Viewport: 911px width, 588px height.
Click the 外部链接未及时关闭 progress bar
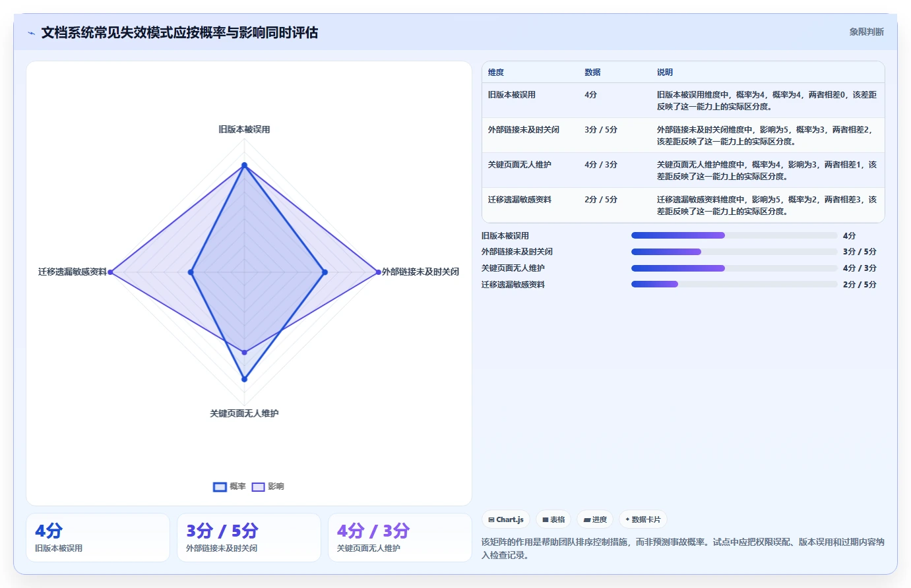[734, 252]
